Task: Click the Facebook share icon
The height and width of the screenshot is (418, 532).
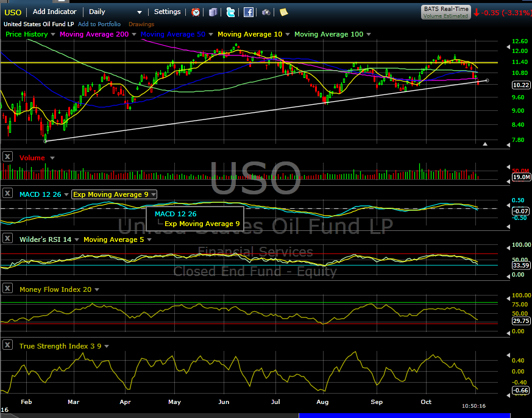Action: (249, 12)
